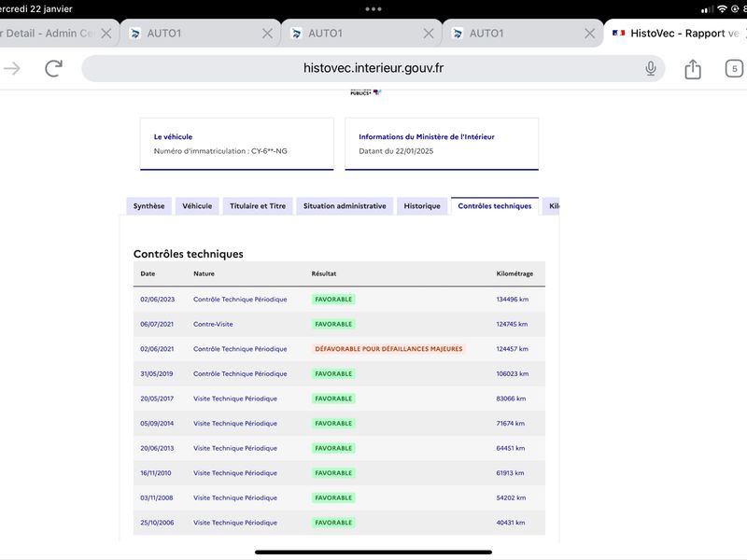
Task: Select the date 20/05/2017
Action: pyautogui.click(x=157, y=399)
